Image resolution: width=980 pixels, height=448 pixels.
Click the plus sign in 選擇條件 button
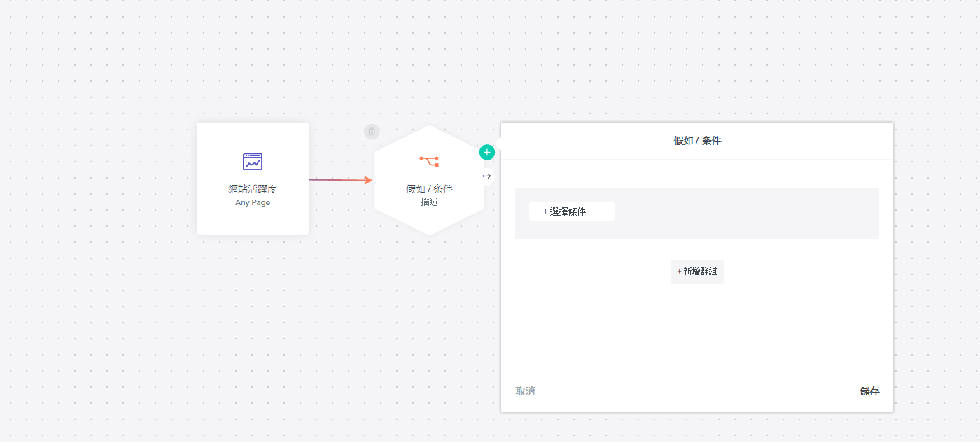[545, 211]
